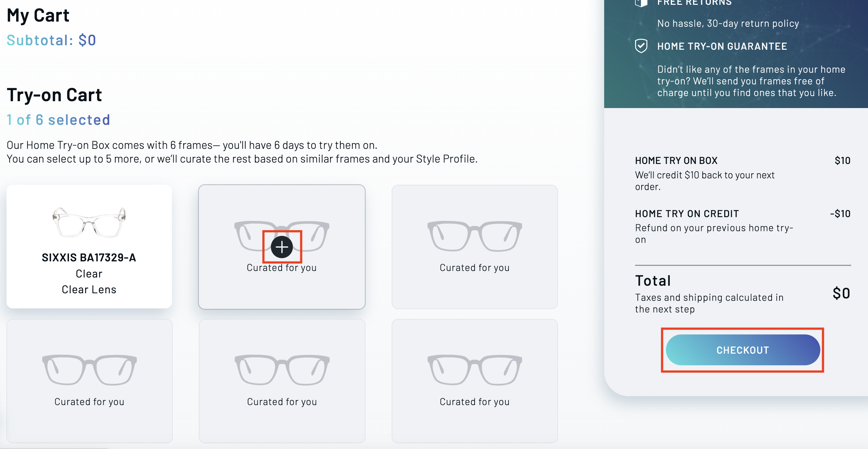
Task: Click the plus icon to add a frame
Action: pyautogui.click(x=282, y=247)
